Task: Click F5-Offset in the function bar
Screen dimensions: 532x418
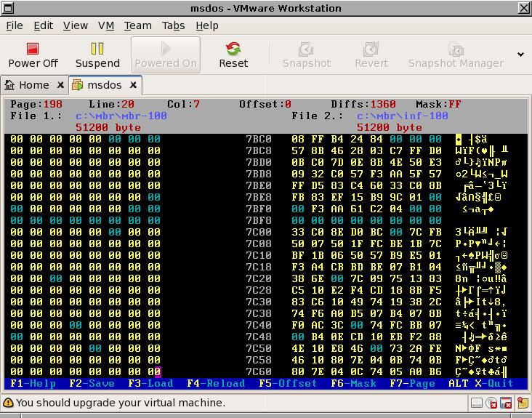Action: tap(288, 383)
